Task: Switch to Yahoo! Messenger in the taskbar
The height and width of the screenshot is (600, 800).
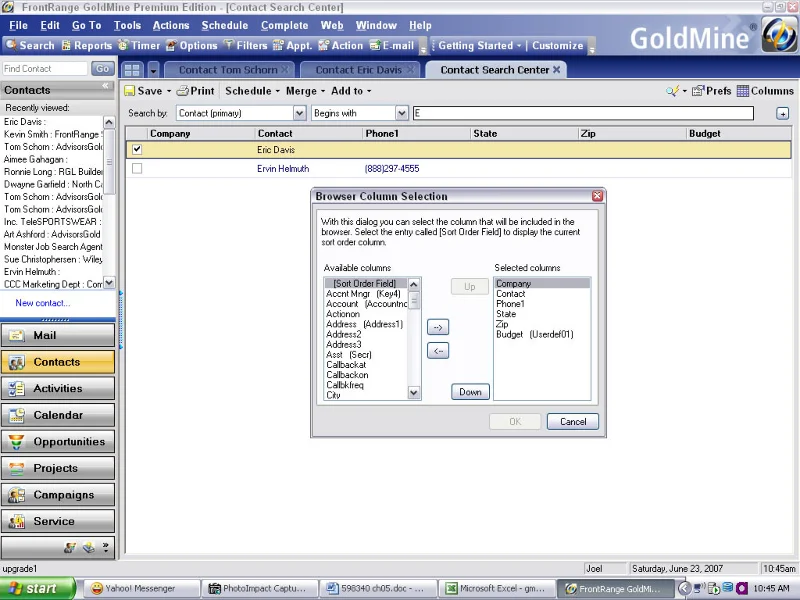Action: 140,589
